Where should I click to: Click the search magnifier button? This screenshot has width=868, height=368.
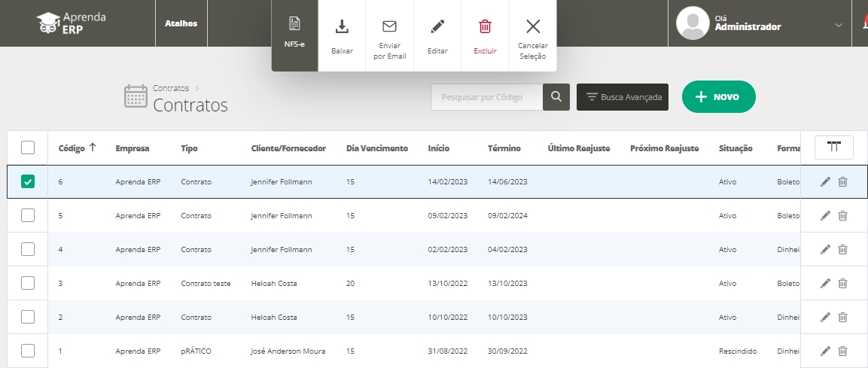(x=556, y=97)
